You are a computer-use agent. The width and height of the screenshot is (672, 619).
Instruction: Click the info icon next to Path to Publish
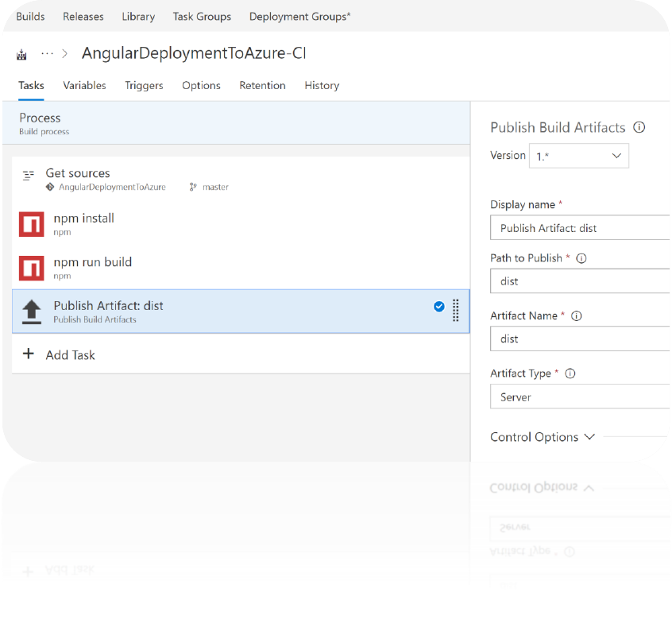pyautogui.click(x=581, y=258)
